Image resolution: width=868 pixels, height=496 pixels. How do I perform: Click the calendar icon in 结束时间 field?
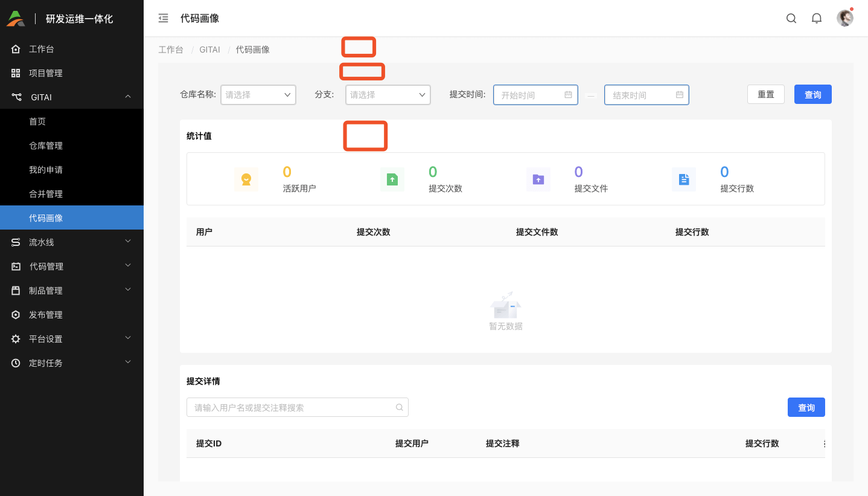coord(679,95)
